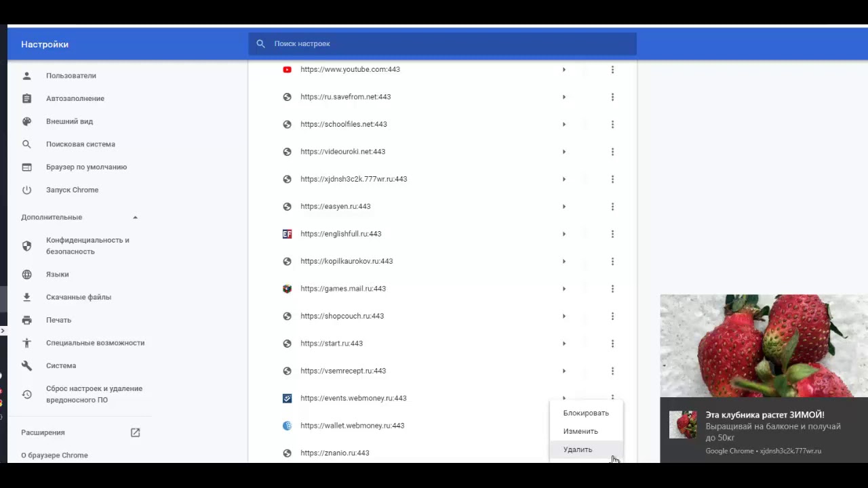This screenshot has width=868, height=488.
Task: Open the Пользователи settings page
Action: pos(71,76)
